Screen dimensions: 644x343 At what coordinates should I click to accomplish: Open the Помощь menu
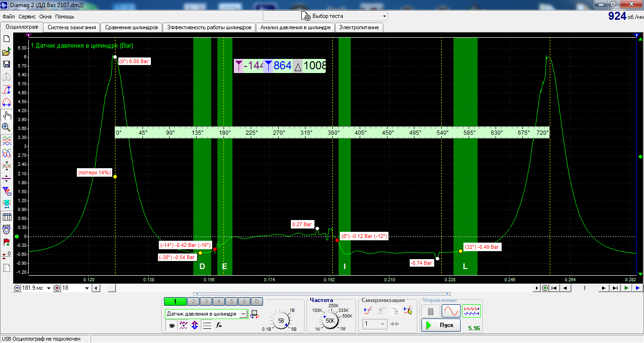click(x=65, y=16)
